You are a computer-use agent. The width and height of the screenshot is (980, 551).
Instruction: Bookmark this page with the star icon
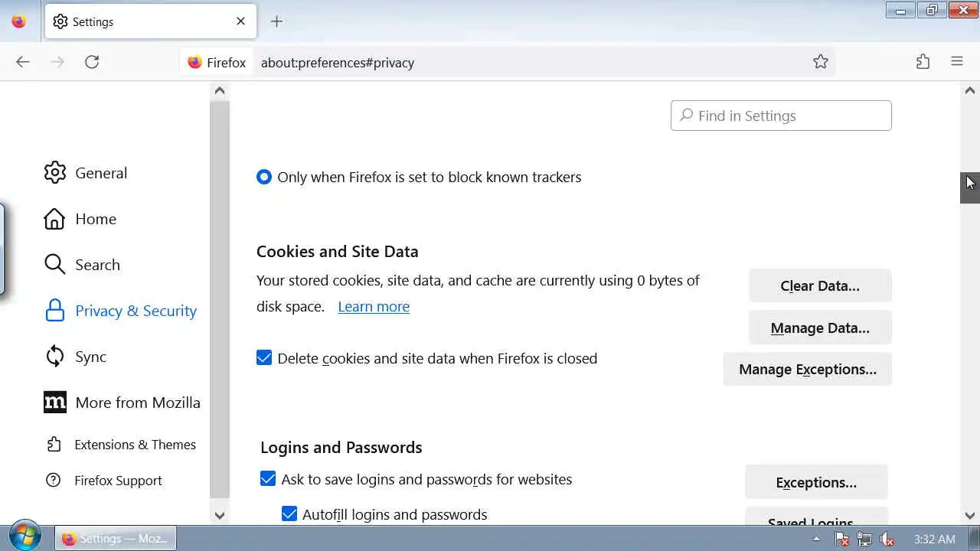point(821,62)
